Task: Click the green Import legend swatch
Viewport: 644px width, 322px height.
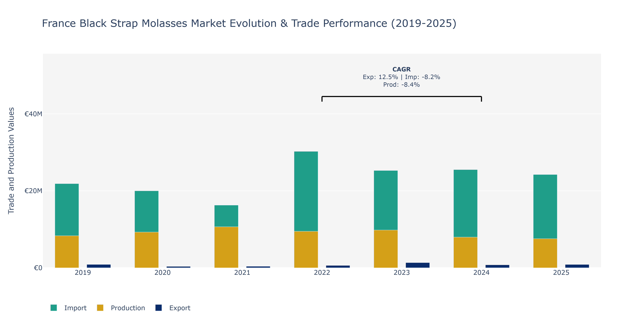Action: click(x=54, y=308)
